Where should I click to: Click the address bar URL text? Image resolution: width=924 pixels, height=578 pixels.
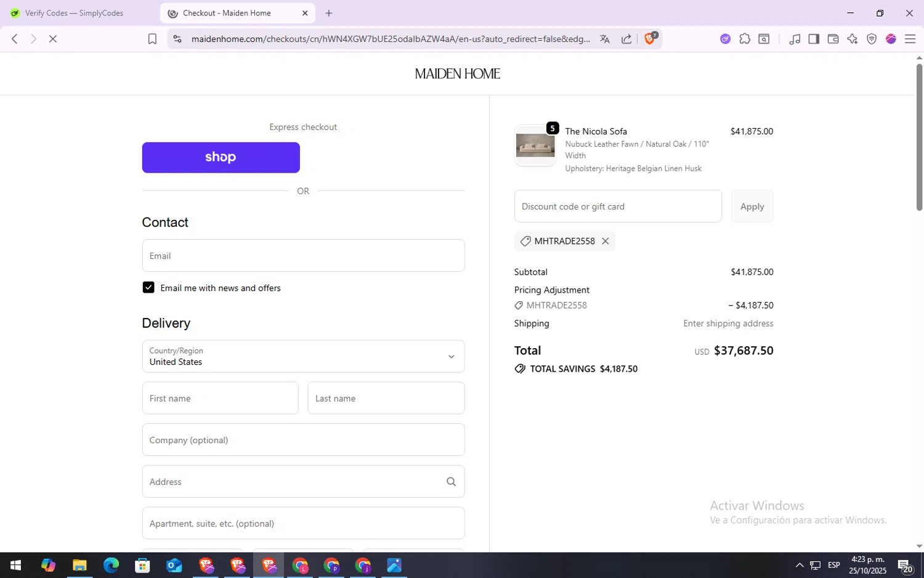tap(391, 39)
